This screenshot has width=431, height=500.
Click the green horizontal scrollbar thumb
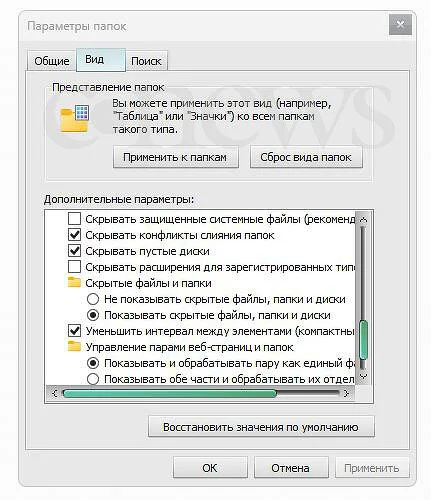point(170,393)
